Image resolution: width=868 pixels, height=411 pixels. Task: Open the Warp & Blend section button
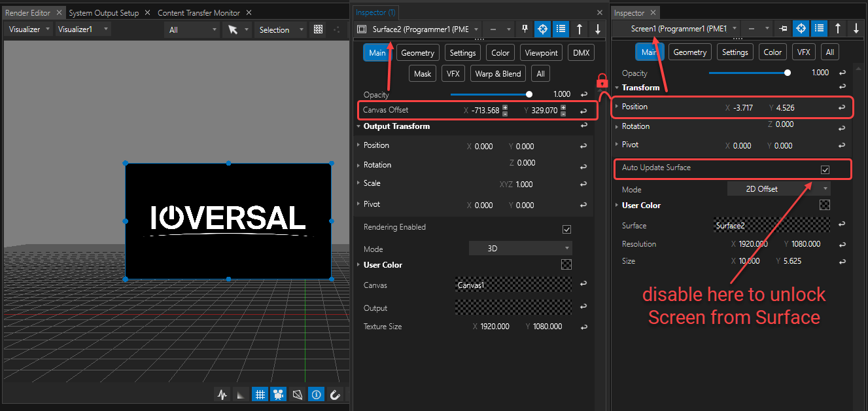pos(498,73)
